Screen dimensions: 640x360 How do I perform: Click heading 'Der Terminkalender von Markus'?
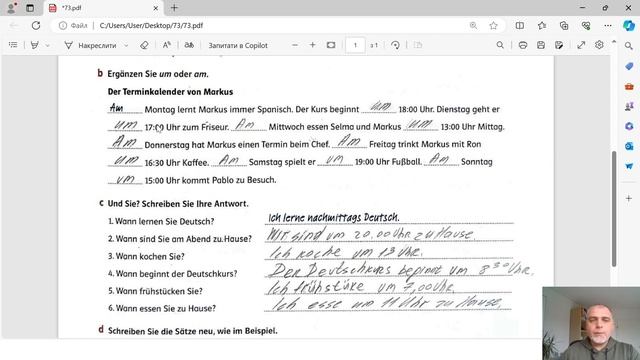point(170,92)
